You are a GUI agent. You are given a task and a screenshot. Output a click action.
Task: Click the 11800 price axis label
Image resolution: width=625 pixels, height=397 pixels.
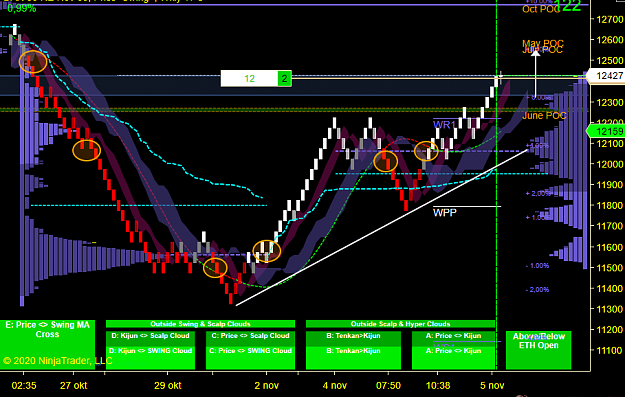click(x=610, y=206)
